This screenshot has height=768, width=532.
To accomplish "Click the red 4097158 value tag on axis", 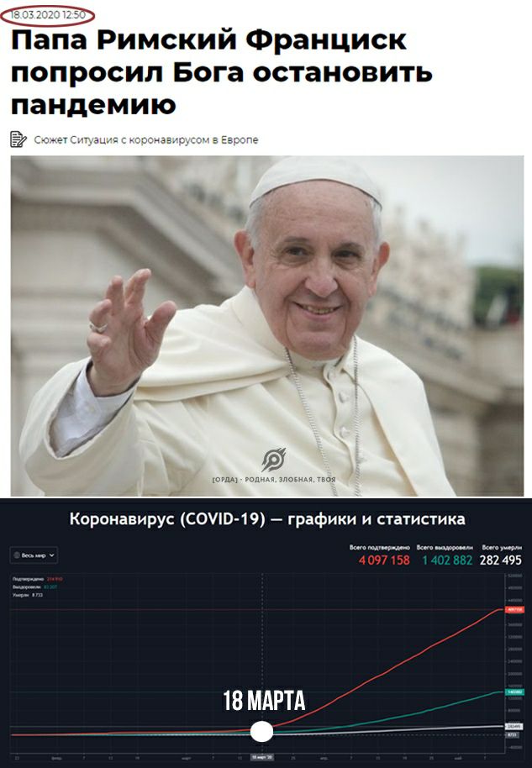I will tap(515, 610).
